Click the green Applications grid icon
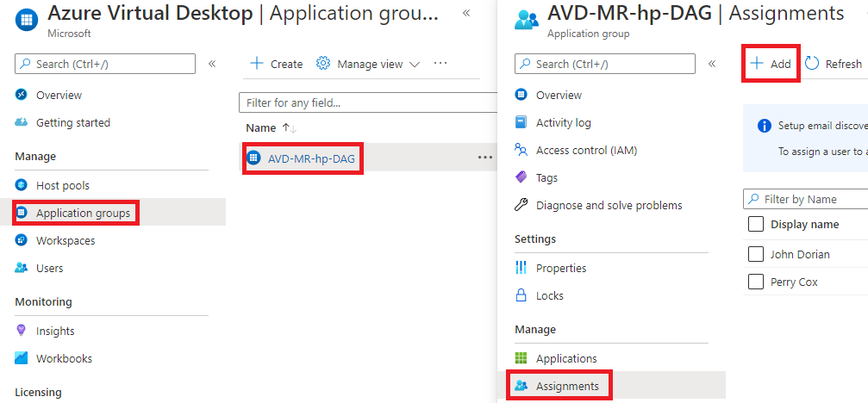Image resolution: width=868 pixels, height=403 pixels. (521, 358)
